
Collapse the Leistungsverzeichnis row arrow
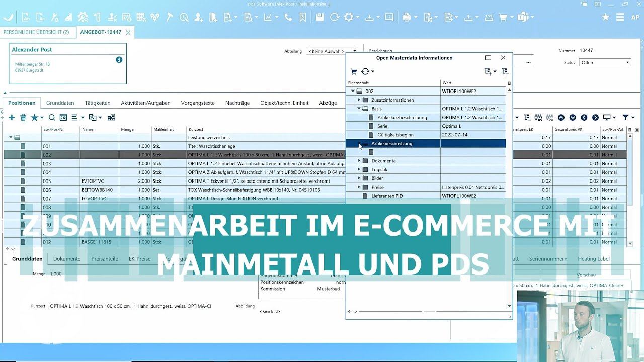(x=11, y=137)
